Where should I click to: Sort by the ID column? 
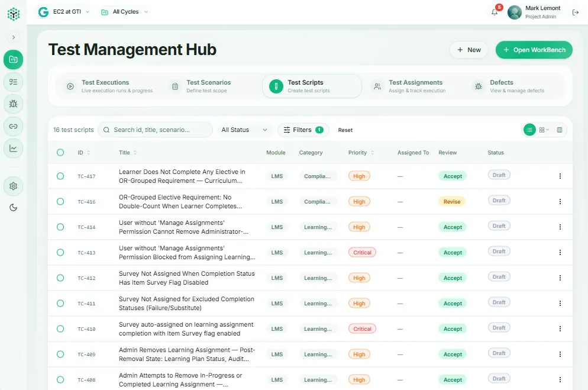tap(83, 153)
